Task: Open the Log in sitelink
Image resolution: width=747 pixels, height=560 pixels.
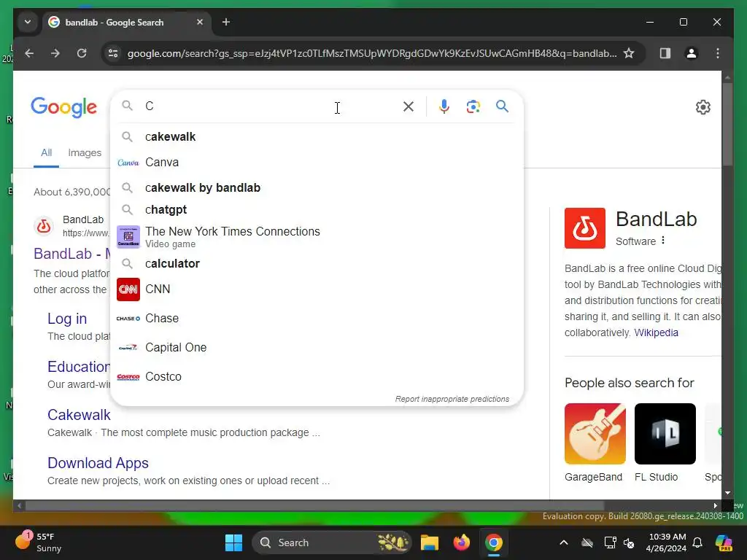Action: [x=67, y=319]
